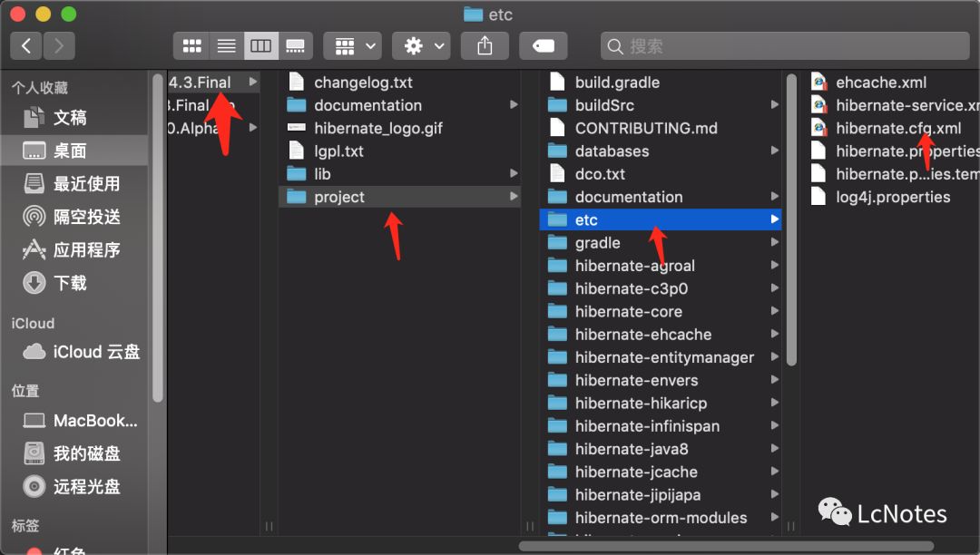Click the search field
This screenshot has height=555, width=980.
tap(785, 45)
